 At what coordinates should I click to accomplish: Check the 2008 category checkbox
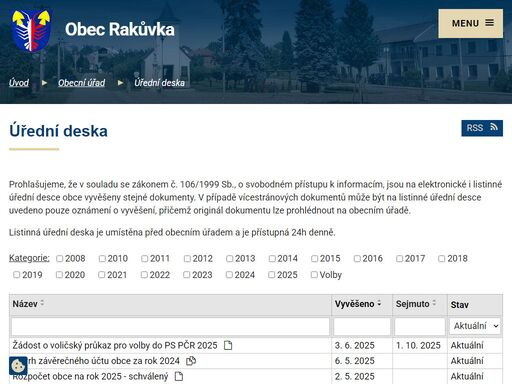coord(60,259)
